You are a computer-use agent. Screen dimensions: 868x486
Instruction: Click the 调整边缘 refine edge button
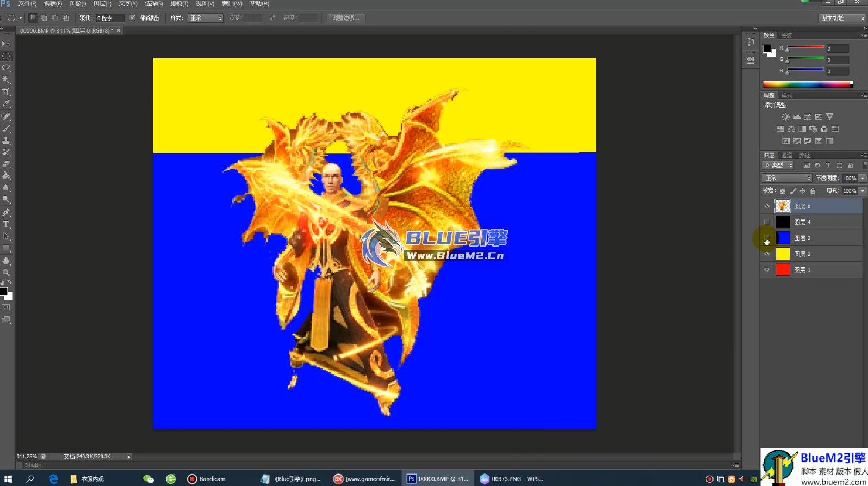tap(346, 18)
